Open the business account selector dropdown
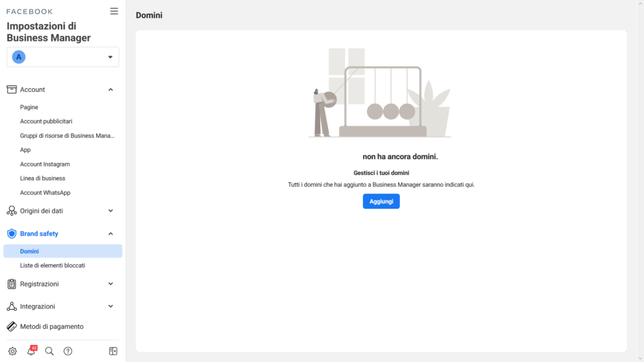The height and width of the screenshot is (362, 644). point(63,57)
